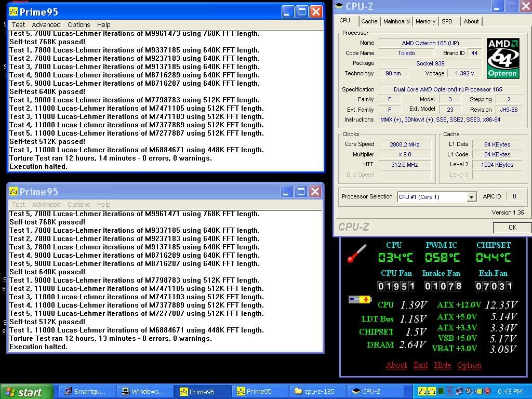Click the Option link in SmartGuardian

point(469,365)
